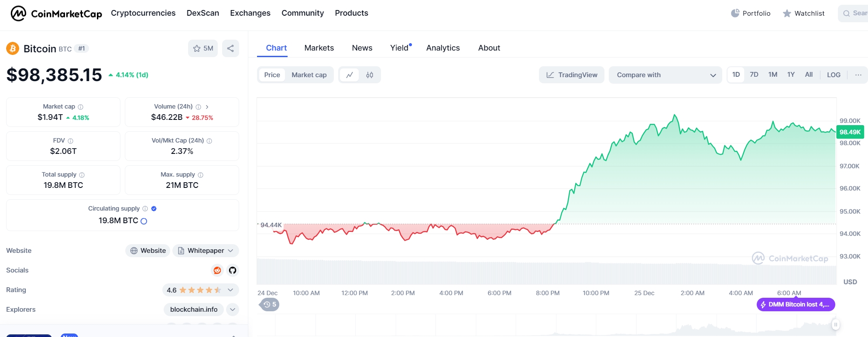The height and width of the screenshot is (337, 868).
Task: Click the share icon next to Bitcoin
Action: coord(230,48)
